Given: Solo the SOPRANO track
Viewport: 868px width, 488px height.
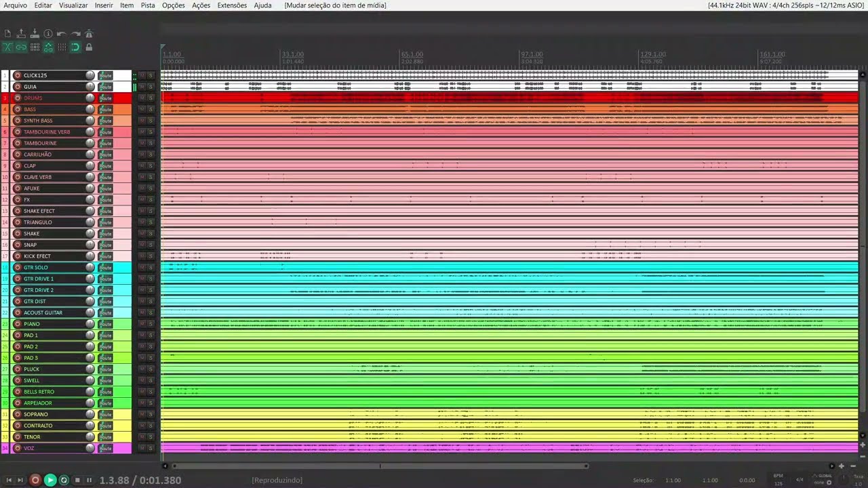Looking at the screenshot, I should click(151, 414).
